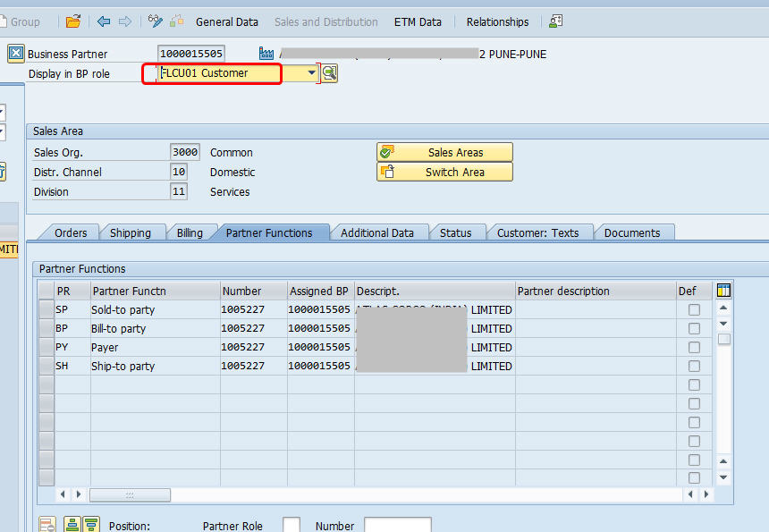Click the Ship-to party cell
The height and width of the screenshot is (532, 769).
(156, 366)
